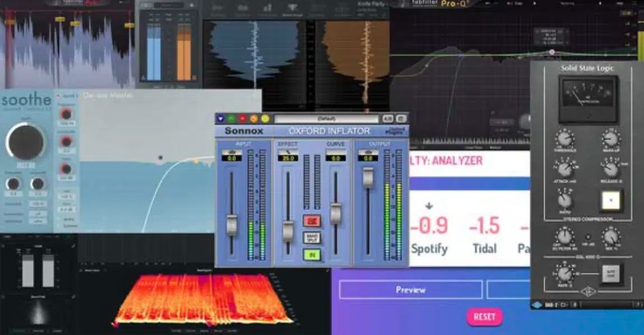Screen dimensions: 644x335
Task: Click the Release knob on SSL compressor
Action: tap(611, 169)
